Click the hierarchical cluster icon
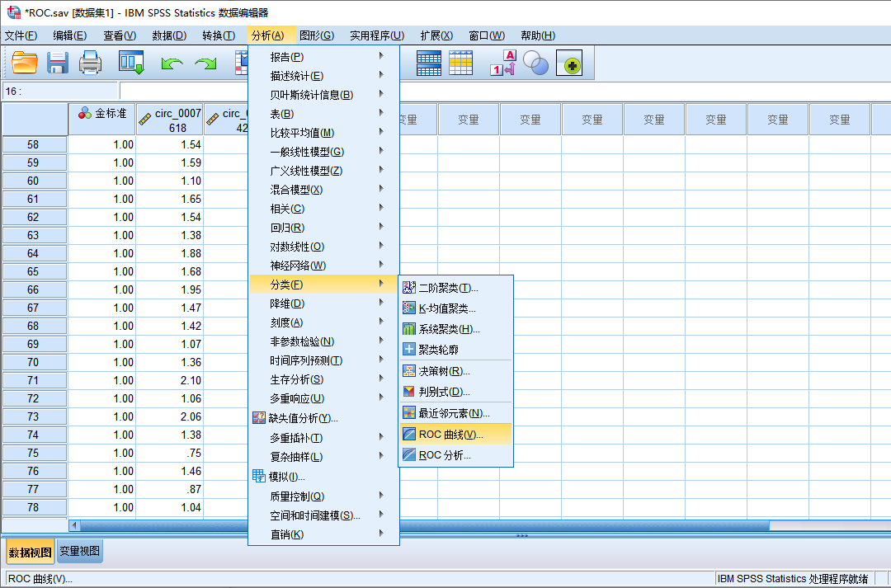Screen dimensions: 891x588 pos(408,328)
